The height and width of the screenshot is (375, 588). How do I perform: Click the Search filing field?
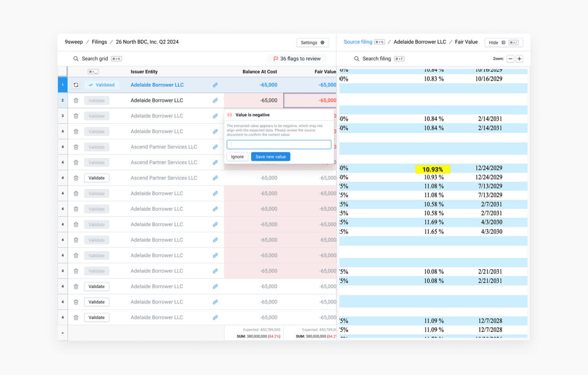379,59
